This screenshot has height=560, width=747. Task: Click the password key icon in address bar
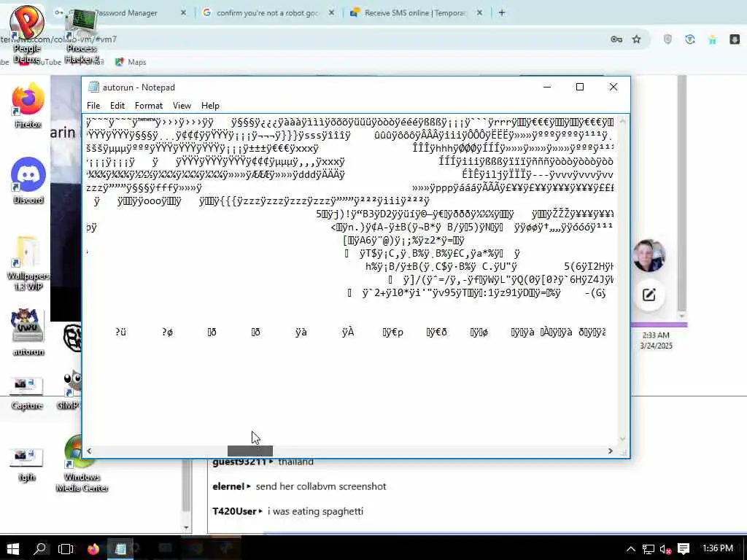click(x=616, y=39)
